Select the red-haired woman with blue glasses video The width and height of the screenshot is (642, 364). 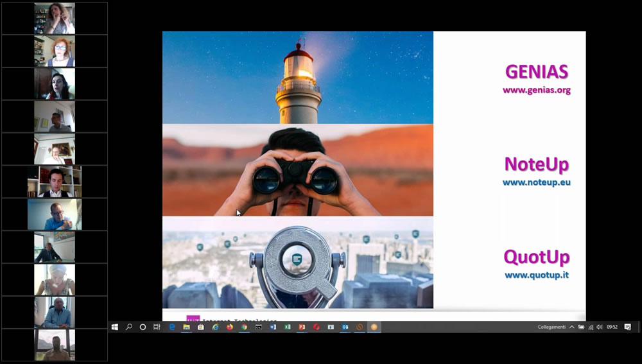tap(55, 51)
